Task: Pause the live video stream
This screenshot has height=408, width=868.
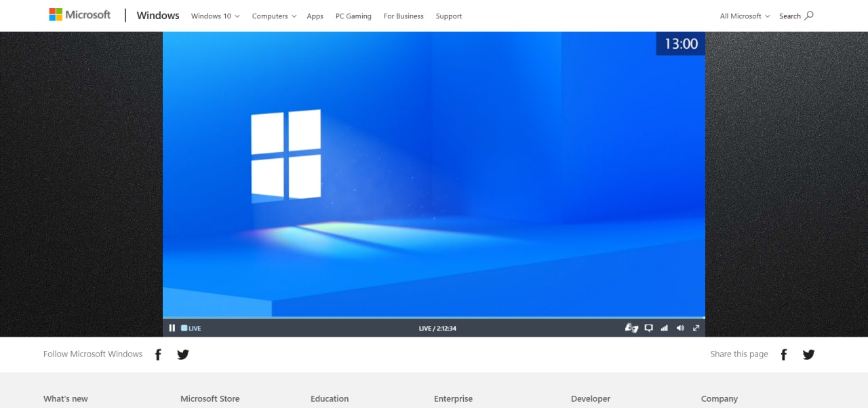Action: [x=172, y=328]
